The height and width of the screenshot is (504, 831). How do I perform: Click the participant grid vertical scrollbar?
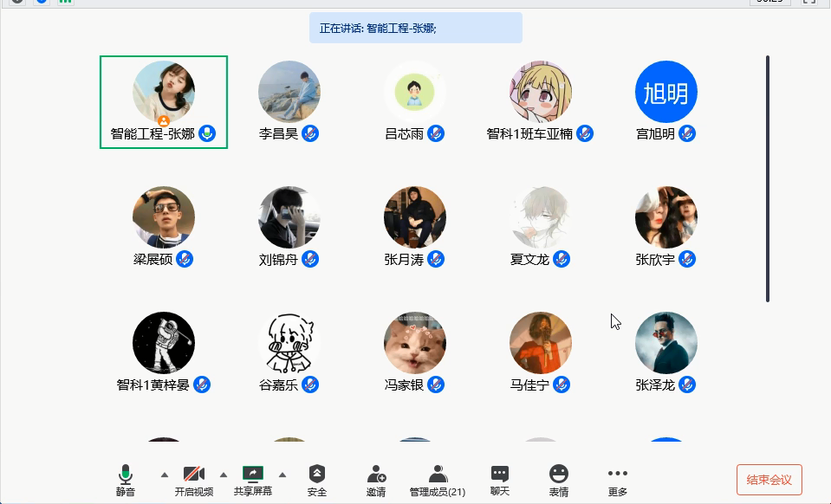pos(767,179)
